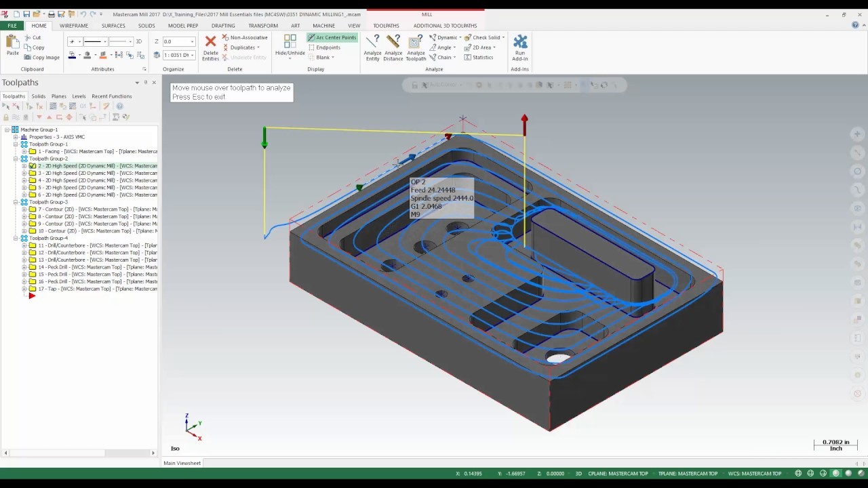Open the Z depth dropdown
The image size is (868, 488).
pos(192,42)
